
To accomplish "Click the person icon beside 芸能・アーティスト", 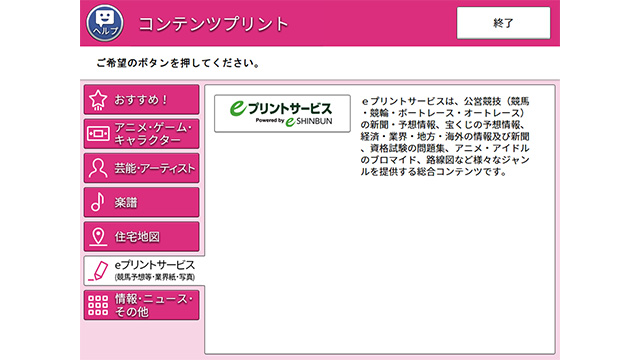I will click(98, 168).
